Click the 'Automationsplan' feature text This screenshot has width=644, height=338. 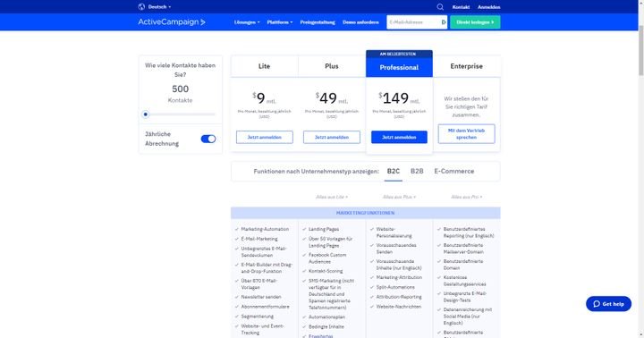point(327,317)
